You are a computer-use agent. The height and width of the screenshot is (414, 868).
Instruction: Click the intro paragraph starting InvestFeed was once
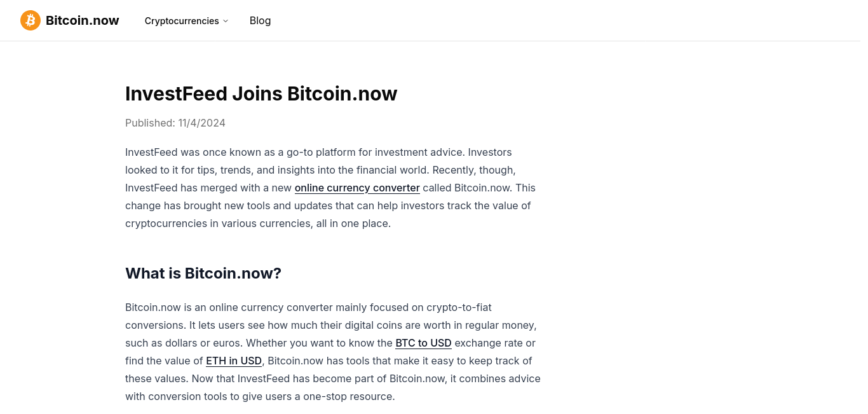[333, 188]
